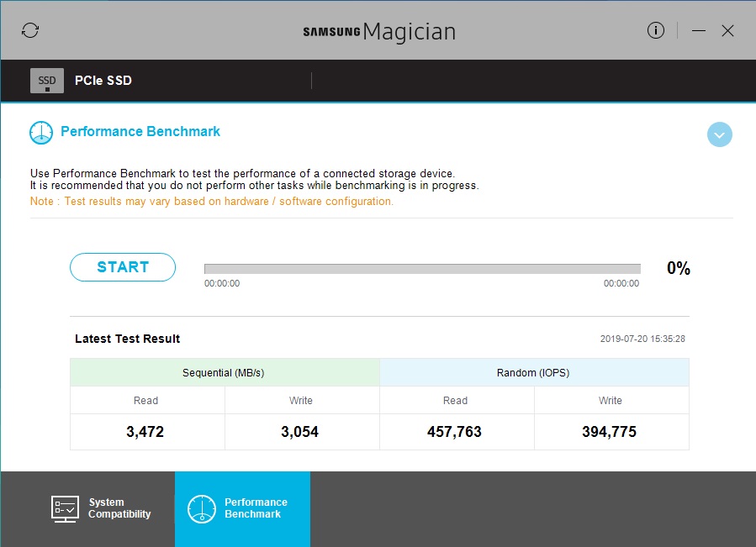Click the benchmark gauge icon in bottom tab
756x547 pixels.
coord(202,508)
